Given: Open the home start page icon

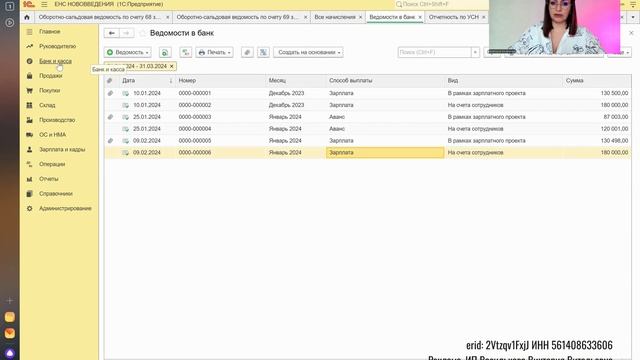Looking at the screenshot, I should (27, 17).
